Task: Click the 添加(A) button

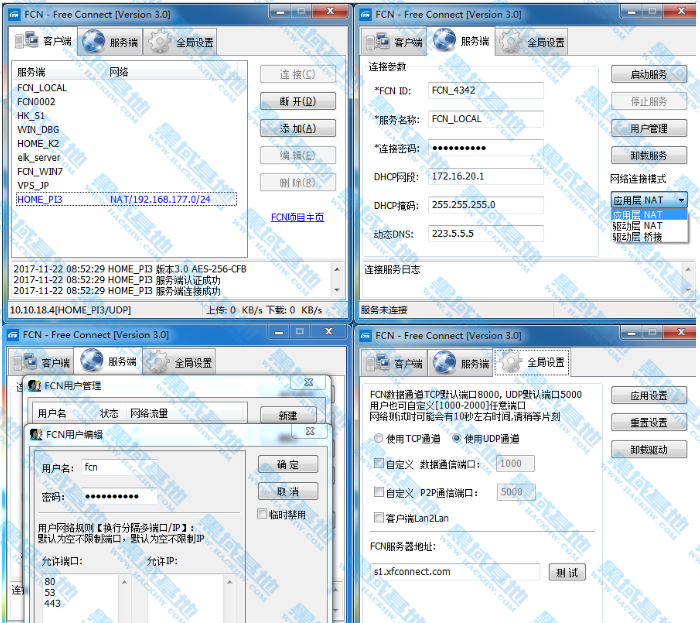Action: pos(298,129)
